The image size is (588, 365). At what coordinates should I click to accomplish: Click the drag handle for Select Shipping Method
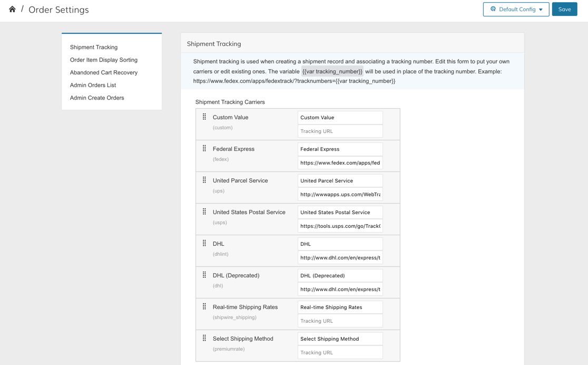tap(204, 338)
